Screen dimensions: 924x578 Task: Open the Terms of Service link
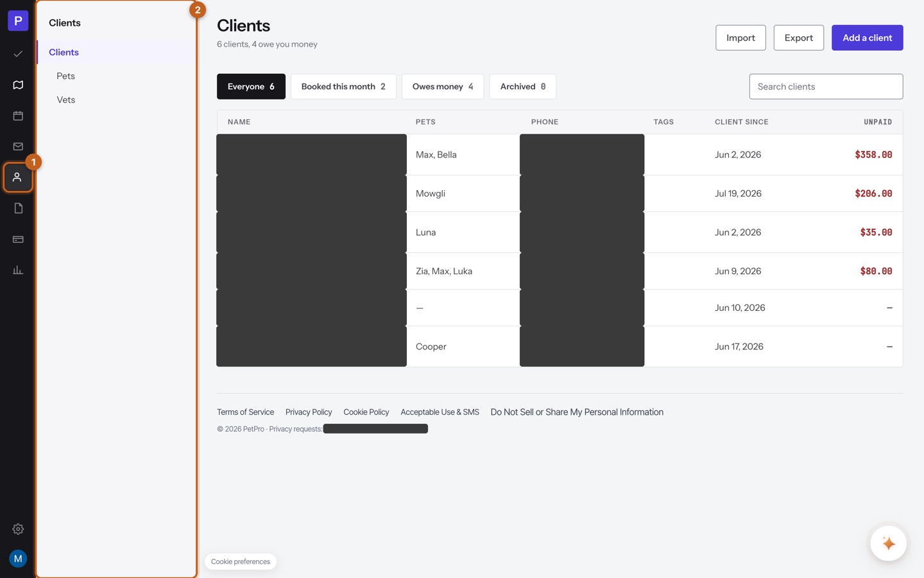245,412
